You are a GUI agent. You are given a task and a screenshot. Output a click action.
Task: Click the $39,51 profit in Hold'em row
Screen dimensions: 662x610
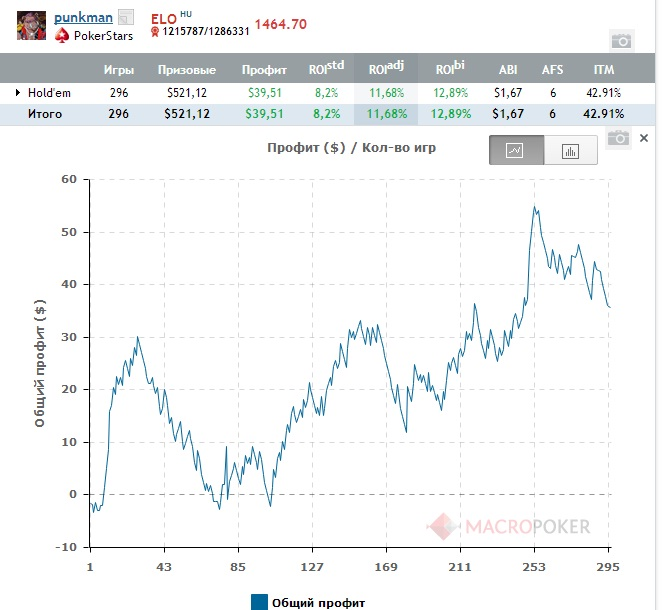(265, 93)
